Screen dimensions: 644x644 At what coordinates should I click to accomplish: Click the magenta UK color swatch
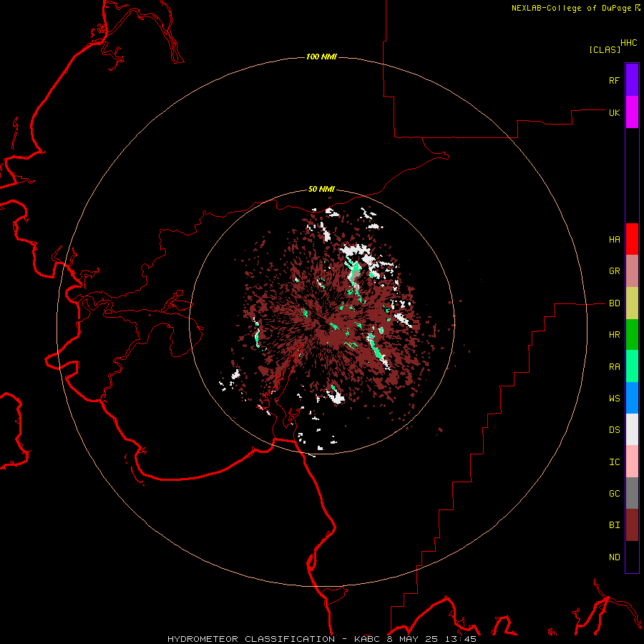point(632,112)
